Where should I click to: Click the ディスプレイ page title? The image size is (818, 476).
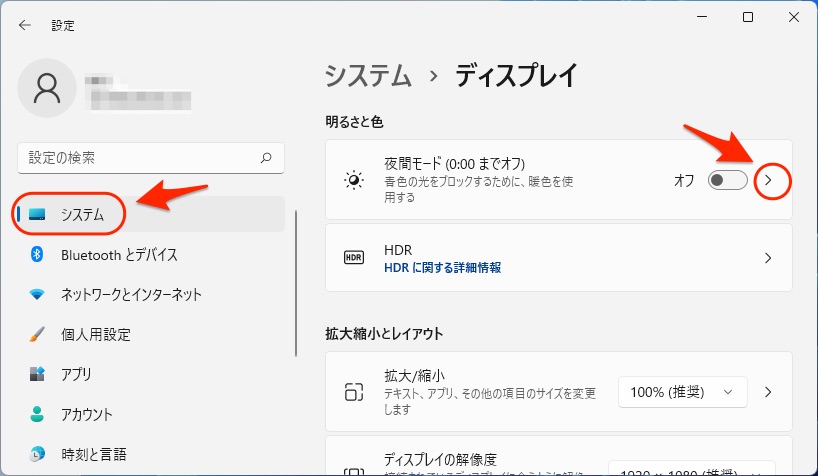click(x=516, y=76)
